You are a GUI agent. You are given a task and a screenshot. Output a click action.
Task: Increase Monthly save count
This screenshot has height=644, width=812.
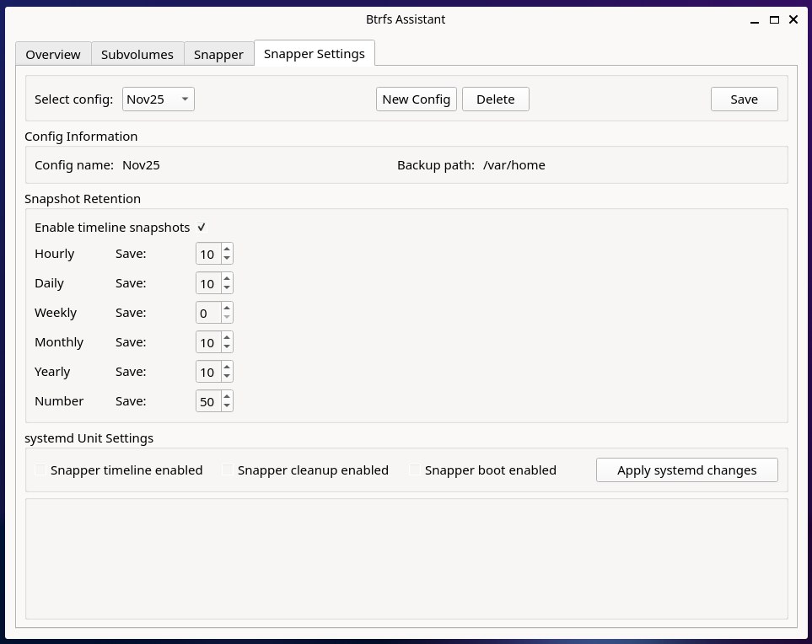(227, 337)
